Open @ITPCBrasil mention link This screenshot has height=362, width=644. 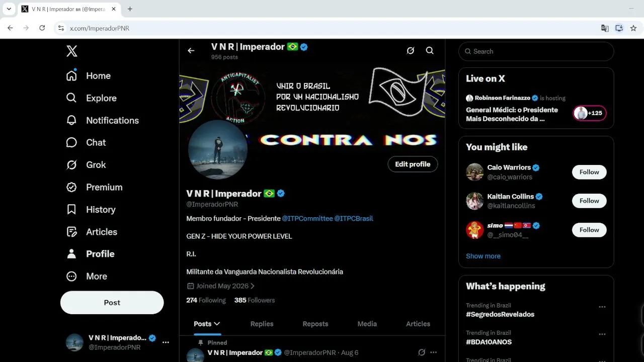pyautogui.click(x=354, y=218)
